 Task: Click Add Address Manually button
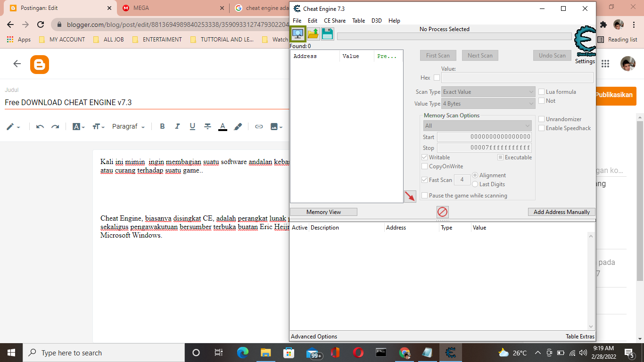[x=561, y=212]
